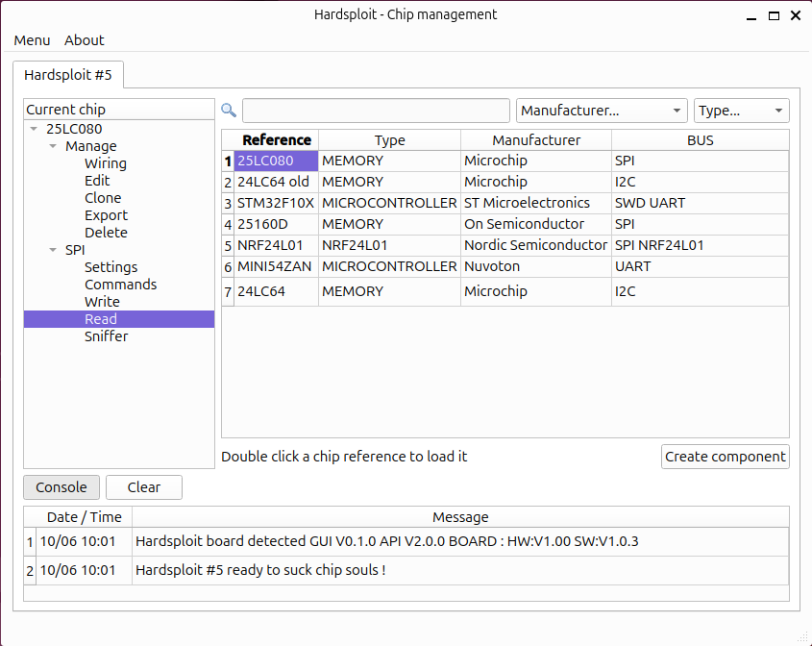The width and height of the screenshot is (812, 646).
Task: Click the Create component button
Action: point(725,456)
